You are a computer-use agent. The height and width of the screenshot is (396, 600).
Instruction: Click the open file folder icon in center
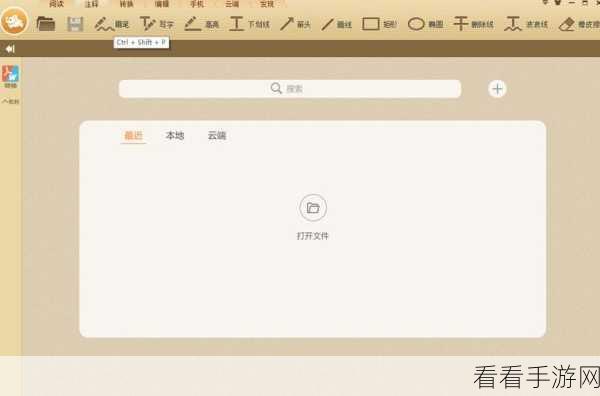click(x=313, y=208)
